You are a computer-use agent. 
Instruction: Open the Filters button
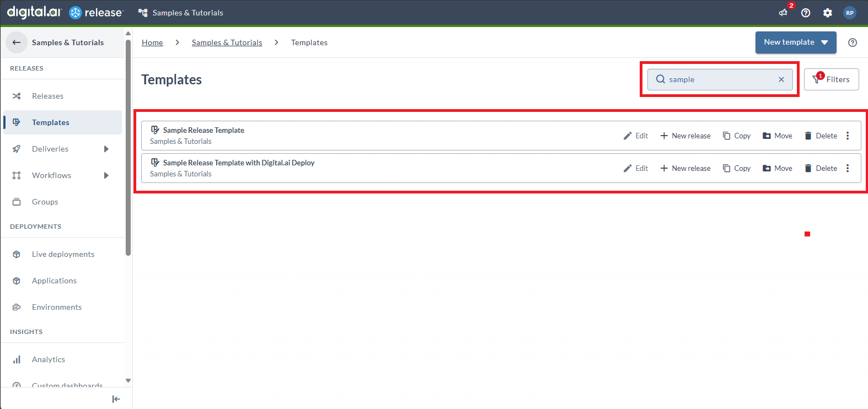pyautogui.click(x=831, y=79)
